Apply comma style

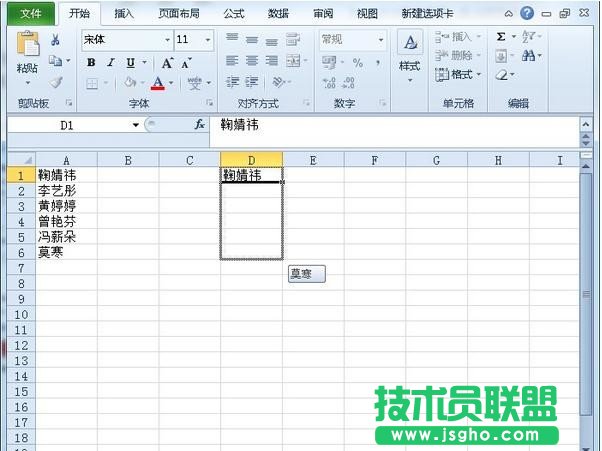click(x=378, y=62)
